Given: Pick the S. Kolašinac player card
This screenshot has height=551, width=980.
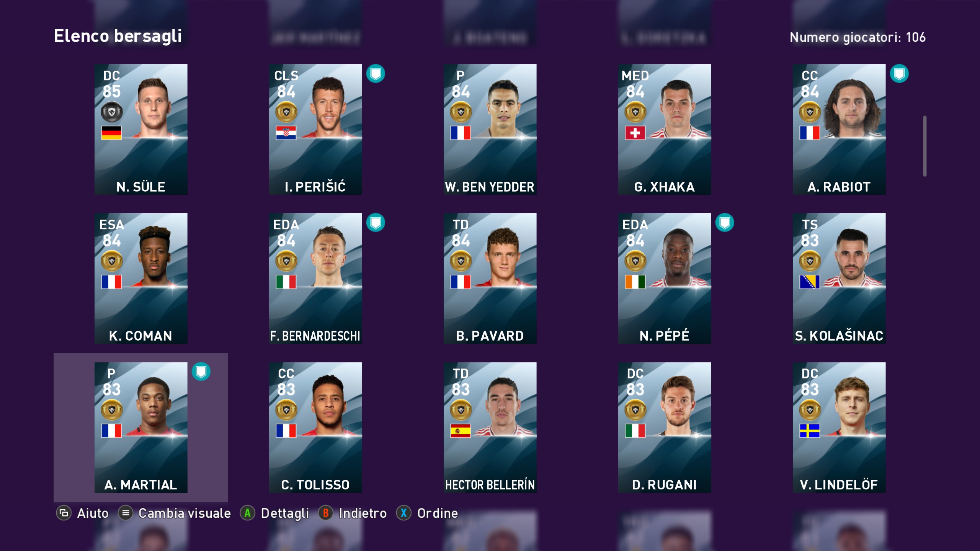Looking at the screenshot, I should pyautogui.click(x=839, y=278).
